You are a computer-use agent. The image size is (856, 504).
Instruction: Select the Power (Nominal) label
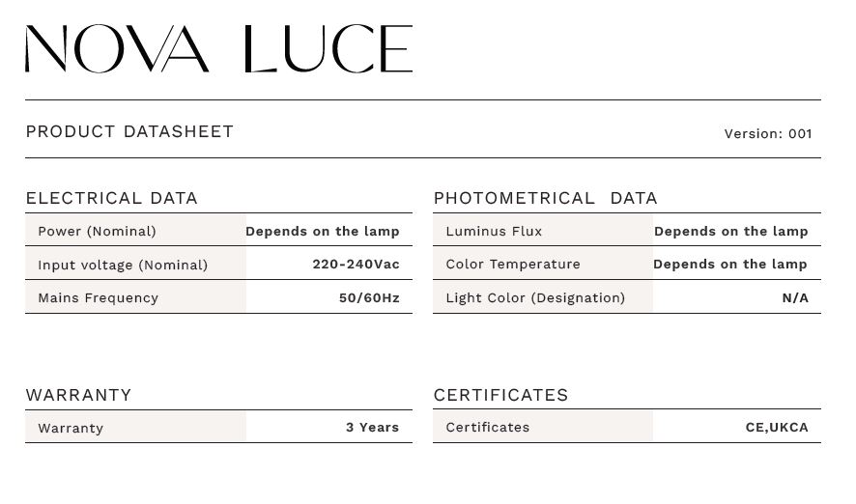point(97,232)
